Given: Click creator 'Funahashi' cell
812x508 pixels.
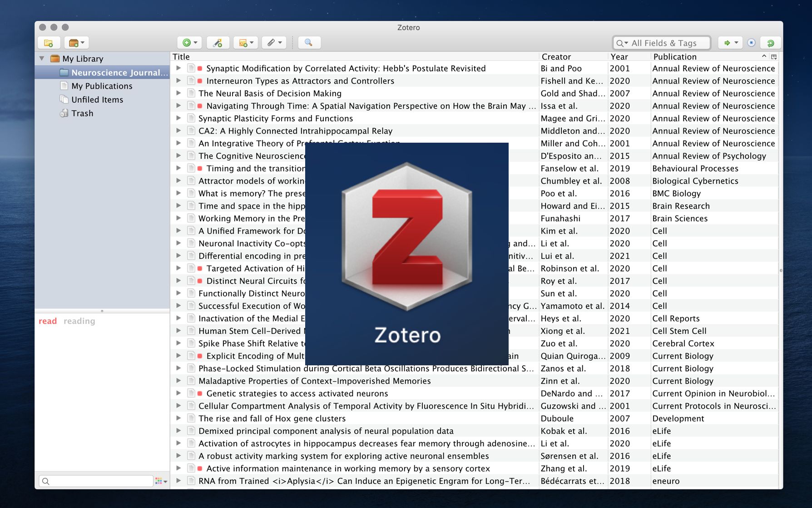Looking at the screenshot, I should coord(560,219).
